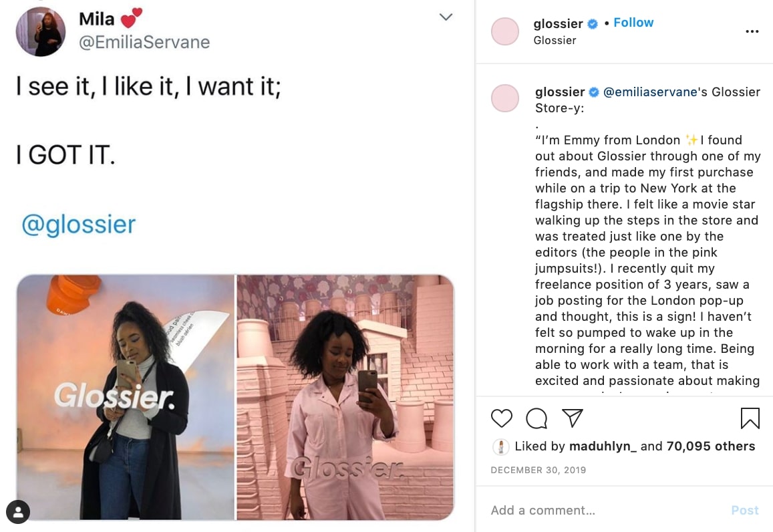Follow the glossier account
Viewport: 773px width, 532px height.
[633, 23]
